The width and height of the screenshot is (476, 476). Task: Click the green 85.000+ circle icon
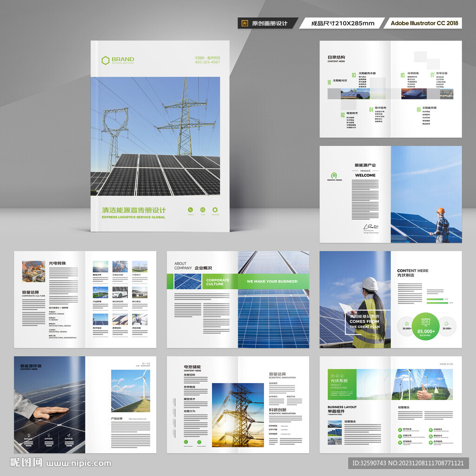426,326
